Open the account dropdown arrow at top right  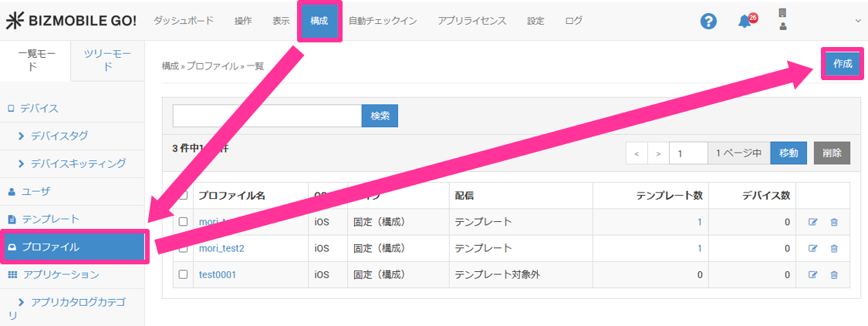858,21
